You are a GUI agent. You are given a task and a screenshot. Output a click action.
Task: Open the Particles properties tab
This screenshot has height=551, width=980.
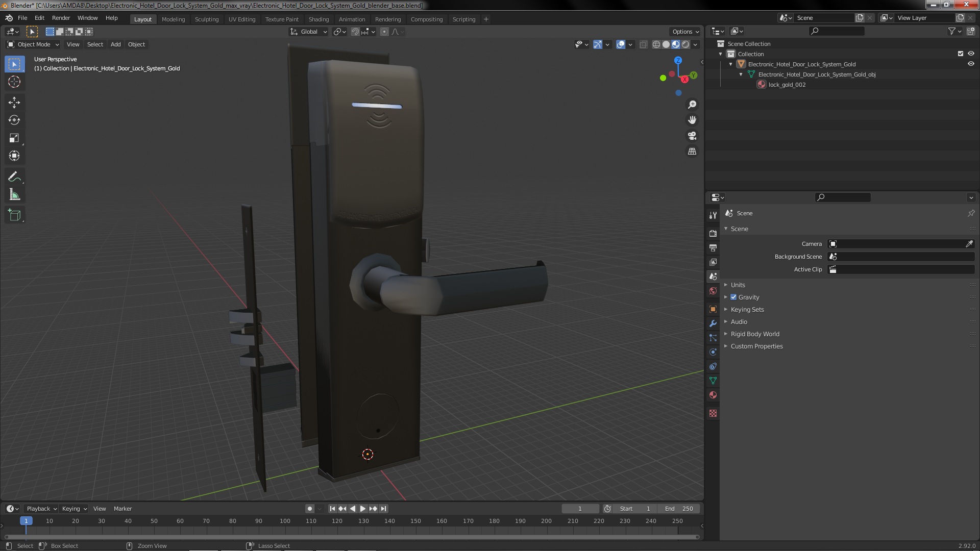pyautogui.click(x=713, y=338)
